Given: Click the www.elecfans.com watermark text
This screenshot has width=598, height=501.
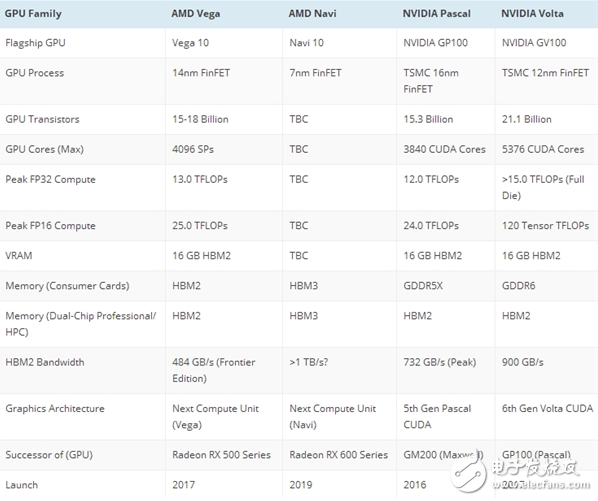Looking at the screenshot, I should (x=541, y=485).
